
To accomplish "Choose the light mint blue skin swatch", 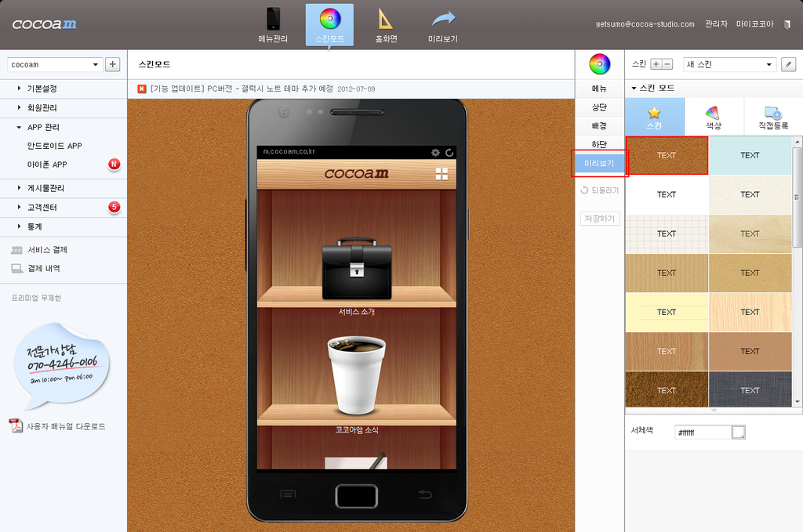I will tap(750, 155).
